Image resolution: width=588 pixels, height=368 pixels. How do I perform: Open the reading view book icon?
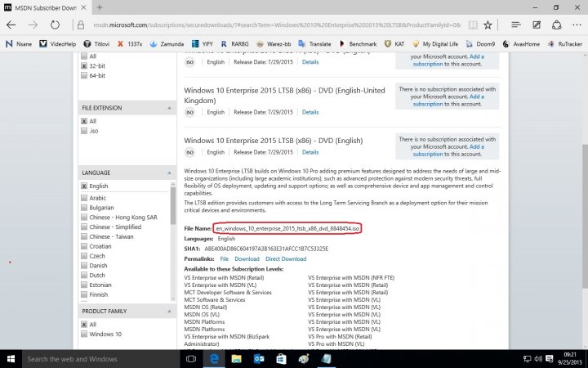click(x=473, y=25)
